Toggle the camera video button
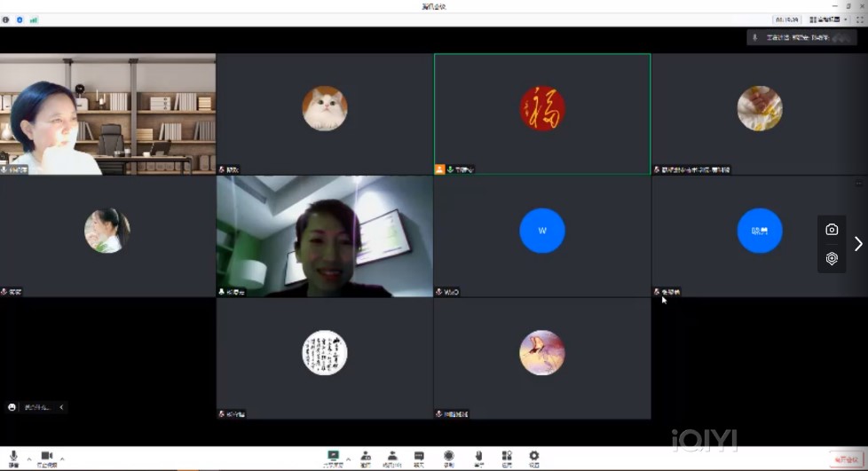The height and width of the screenshot is (471, 868). pyautogui.click(x=47, y=456)
